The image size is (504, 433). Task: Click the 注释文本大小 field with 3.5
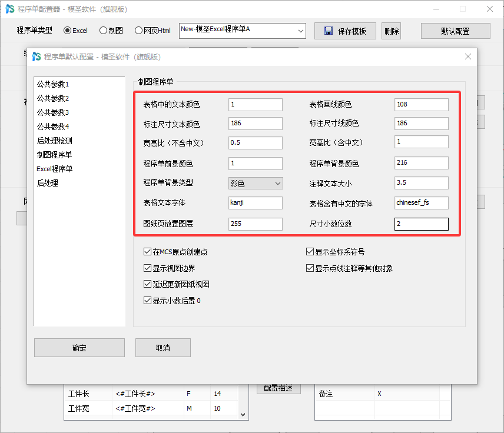(422, 183)
